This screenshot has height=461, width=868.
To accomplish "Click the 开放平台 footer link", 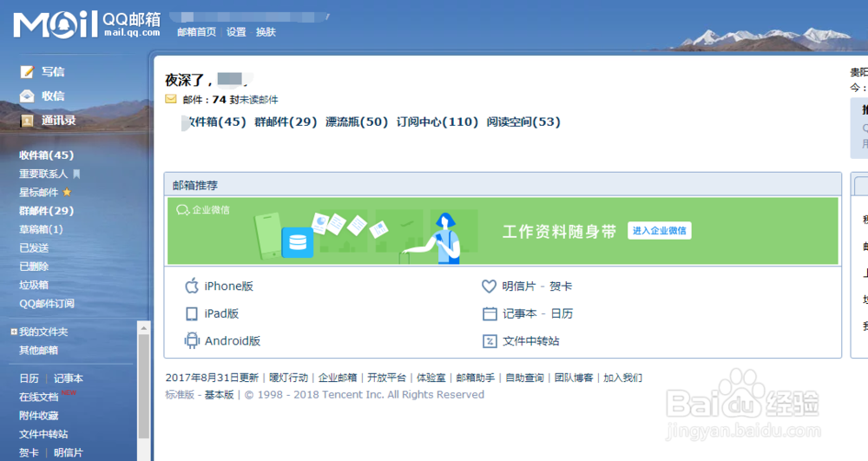I will pyautogui.click(x=386, y=378).
